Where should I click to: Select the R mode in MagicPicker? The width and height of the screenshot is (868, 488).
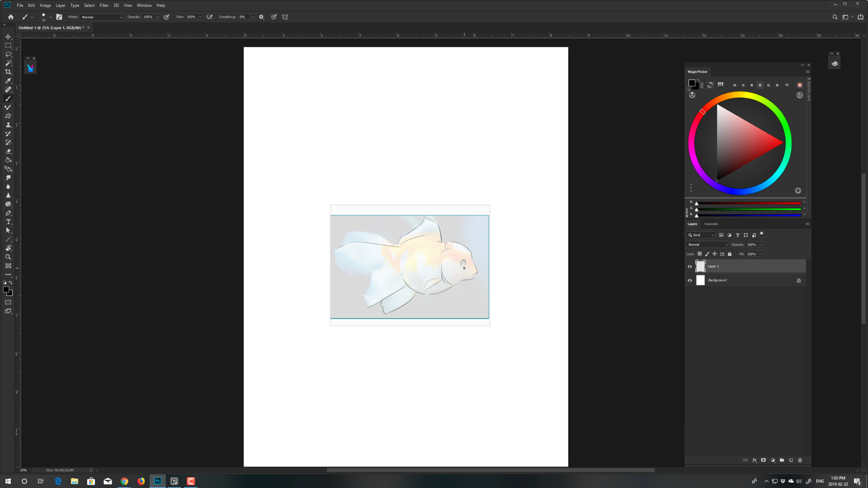coord(760,85)
